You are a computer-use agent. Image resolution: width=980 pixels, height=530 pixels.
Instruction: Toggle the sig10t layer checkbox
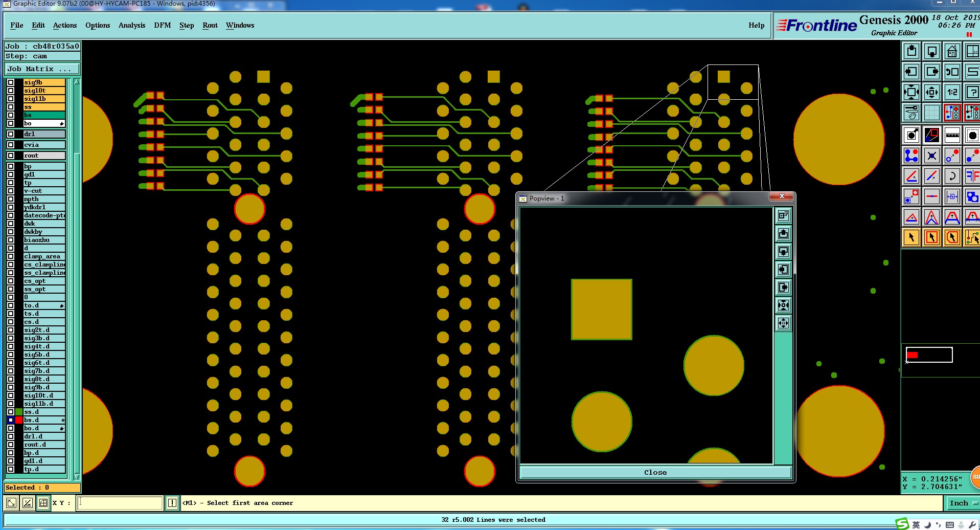click(x=11, y=91)
